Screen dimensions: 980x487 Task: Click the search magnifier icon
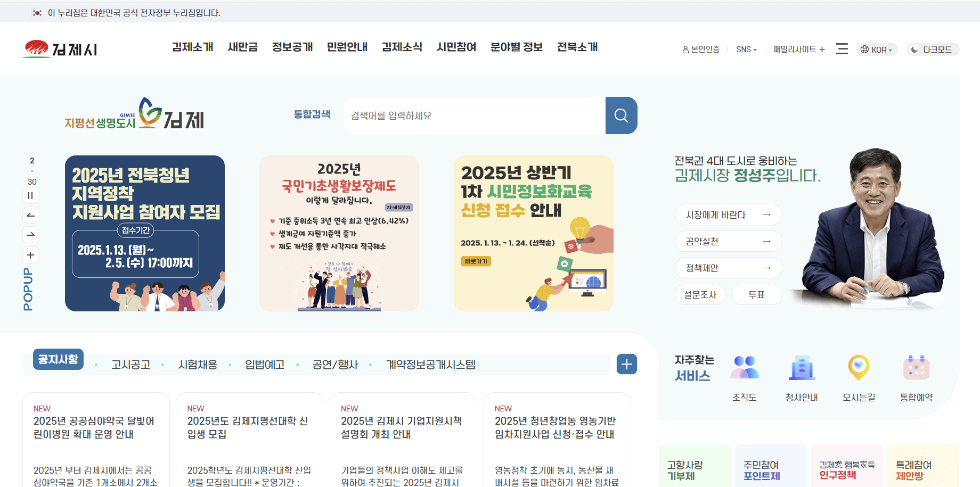(x=621, y=115)
